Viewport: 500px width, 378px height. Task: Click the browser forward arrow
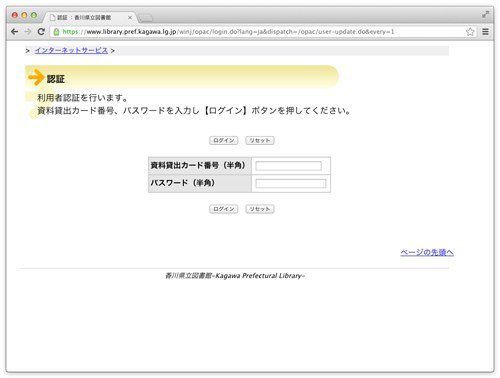(28, 32)
